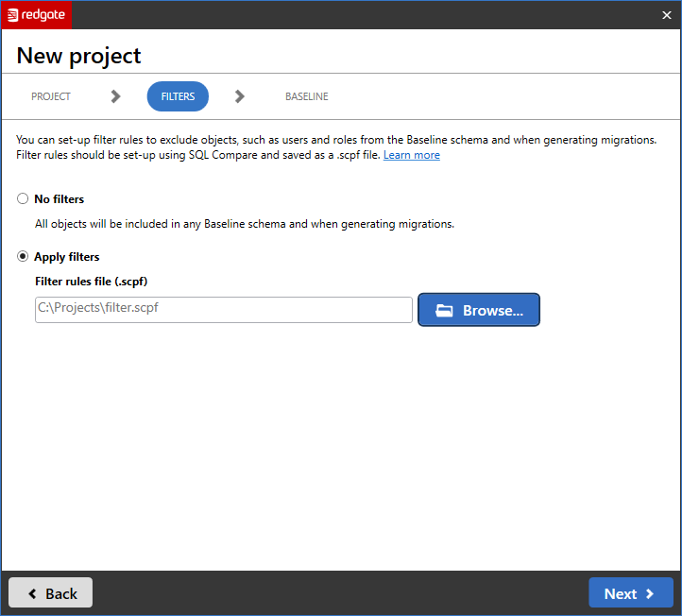The width and height of the screenshot is (682, 616).
Task: Jump to the BASELINE wizard step
Action: click(x=306, y=96)
